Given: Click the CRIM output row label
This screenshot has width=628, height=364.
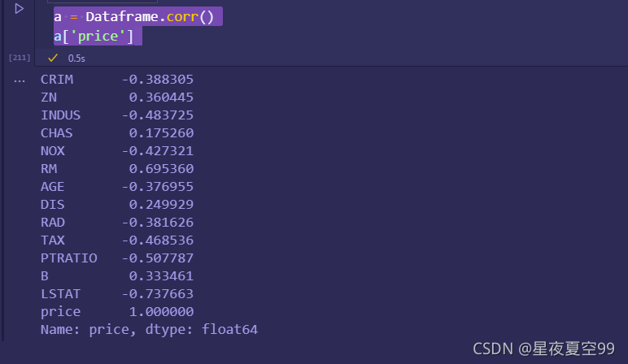Looking at the screenshot, I should pyautogui.click(x=57, y=79).
